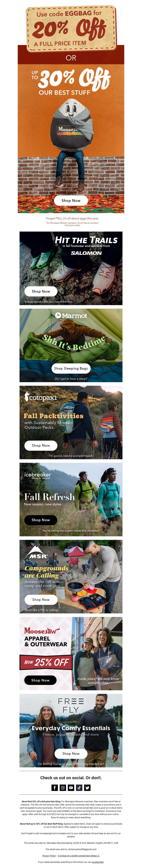Open the TikTok social icon
This screenshot has height=868, width=142.
tap(79, 787)
